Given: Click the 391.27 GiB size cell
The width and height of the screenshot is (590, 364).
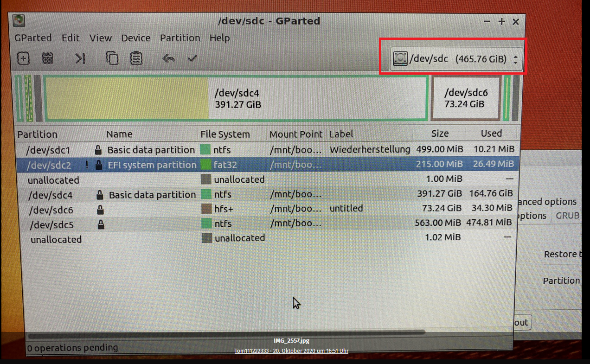Looking at the screenshot, I should pos(438,193).
